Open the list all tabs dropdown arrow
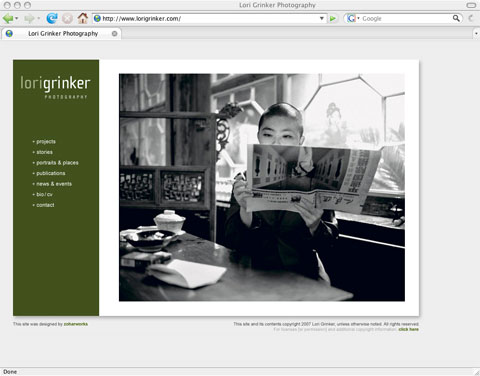 476,33
